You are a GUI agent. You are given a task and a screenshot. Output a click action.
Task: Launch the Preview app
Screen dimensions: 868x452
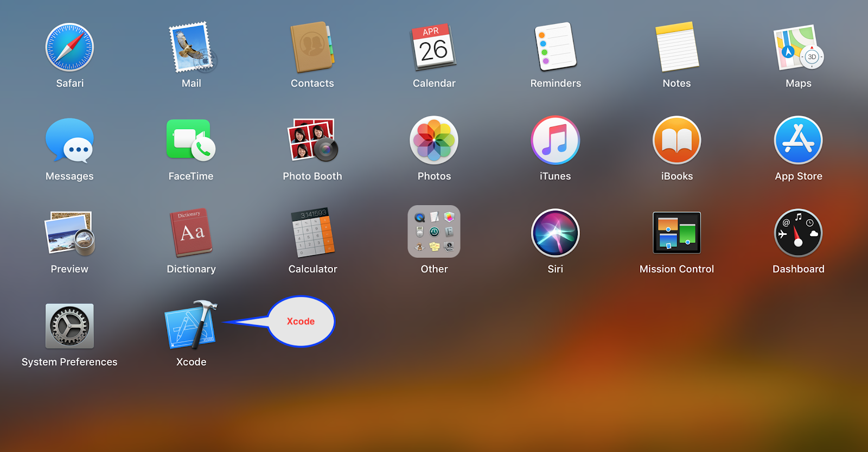point(69,233)
